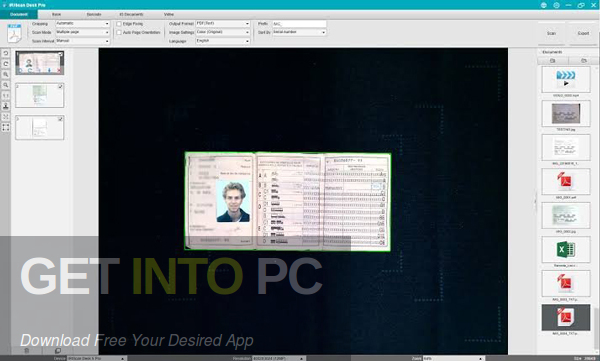Click the rotate left tool icon

[6, 53]
